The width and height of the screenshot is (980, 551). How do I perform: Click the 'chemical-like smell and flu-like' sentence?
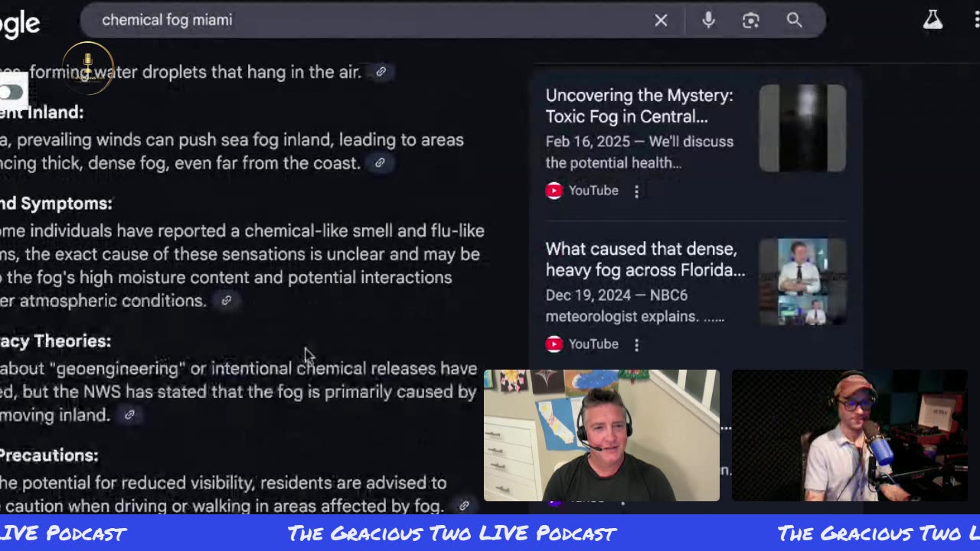tap(364, 230)
